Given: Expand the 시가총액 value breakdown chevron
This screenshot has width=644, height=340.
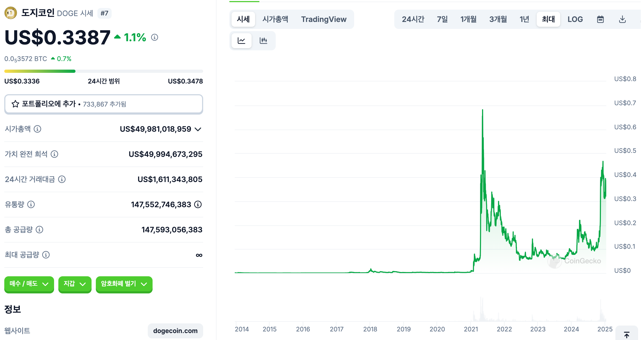Looking at the screenshot, I should [198, 130].
